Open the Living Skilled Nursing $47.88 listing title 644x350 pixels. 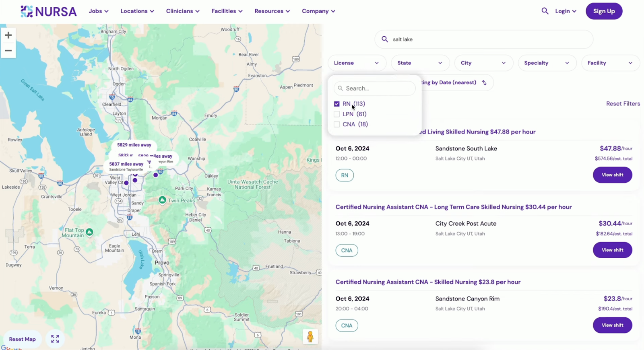pos(478,132)
